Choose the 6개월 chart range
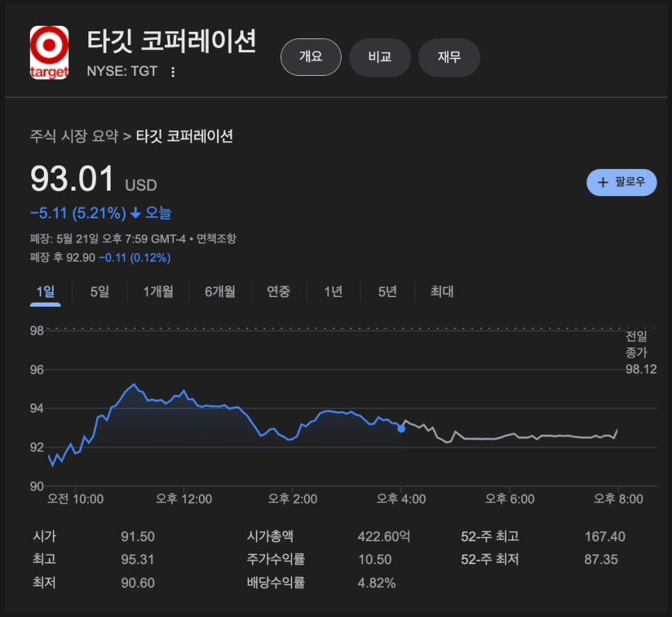672x617 pixels. point(220,291)
